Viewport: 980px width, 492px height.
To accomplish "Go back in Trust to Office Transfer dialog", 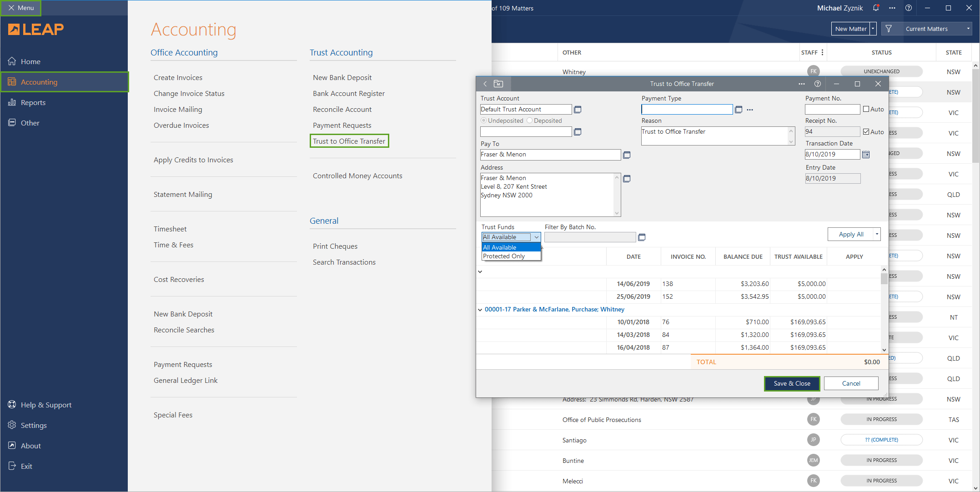I will point(485,84).
